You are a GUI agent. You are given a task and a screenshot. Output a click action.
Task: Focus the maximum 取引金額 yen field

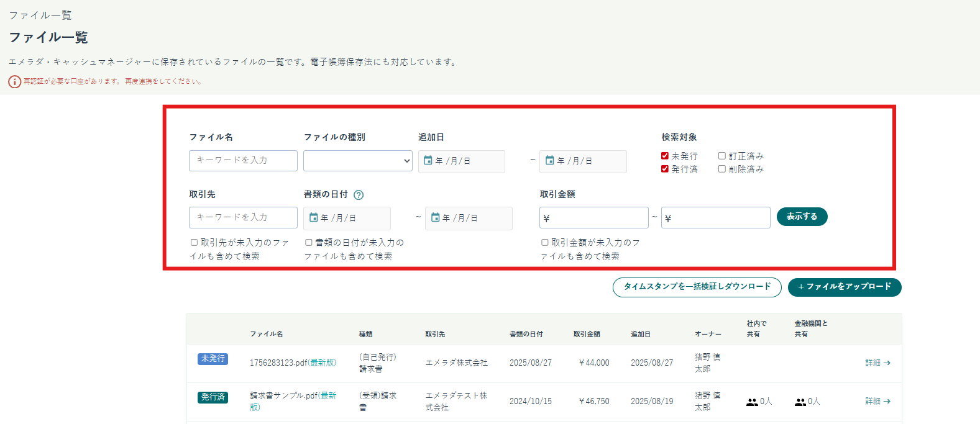[x=716, y=218]
